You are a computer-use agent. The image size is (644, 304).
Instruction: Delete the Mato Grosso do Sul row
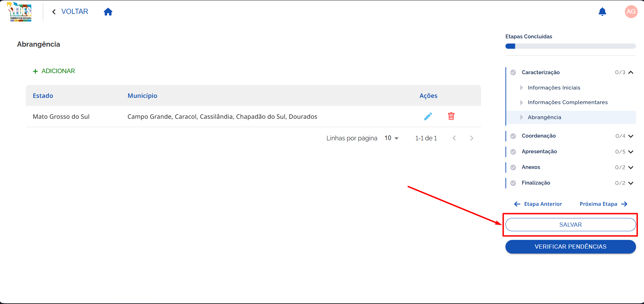click(x=451, y=116)
